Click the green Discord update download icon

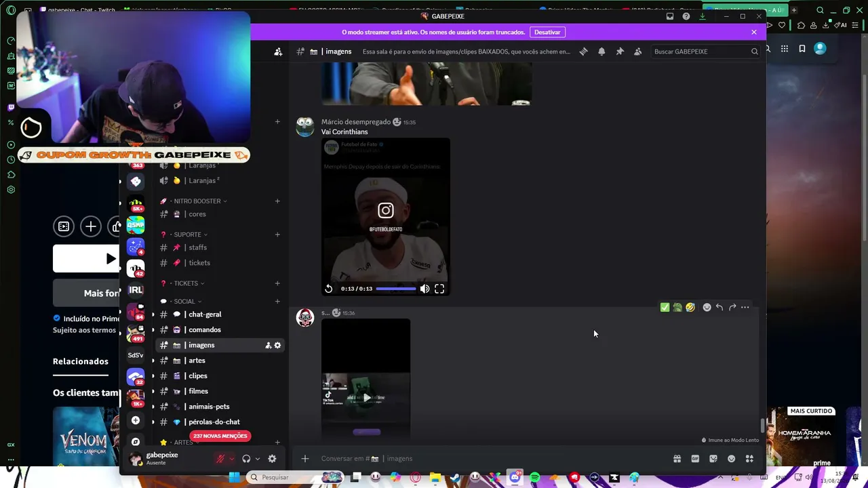pos(703,16)
